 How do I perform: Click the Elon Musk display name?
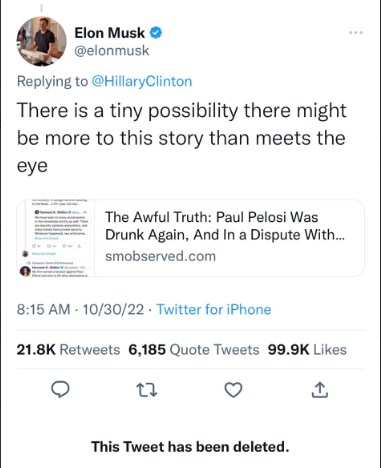[x=110, y=33]
